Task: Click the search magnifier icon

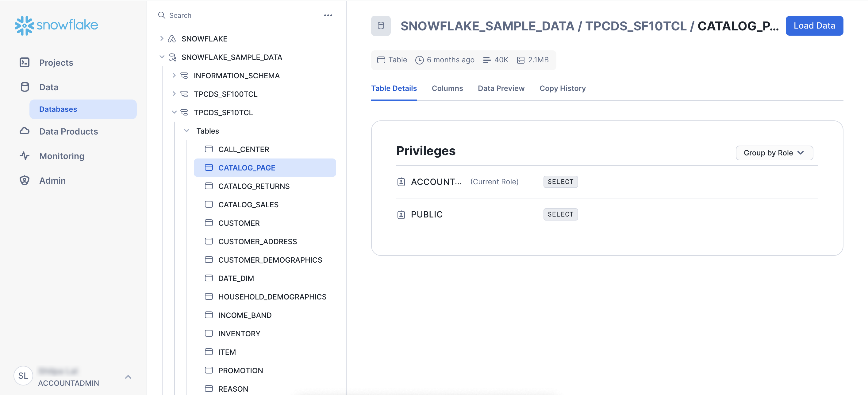Action: coord(162,16)
